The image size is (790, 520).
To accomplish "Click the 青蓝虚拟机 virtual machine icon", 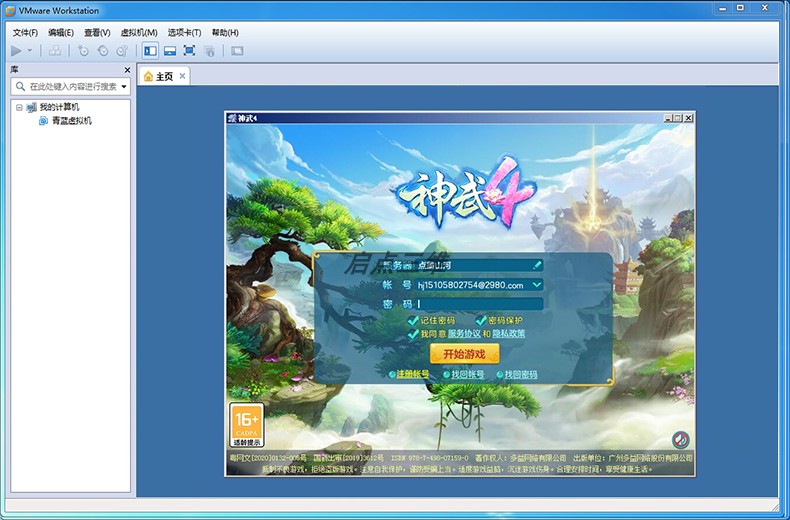I will pos(44,121).
